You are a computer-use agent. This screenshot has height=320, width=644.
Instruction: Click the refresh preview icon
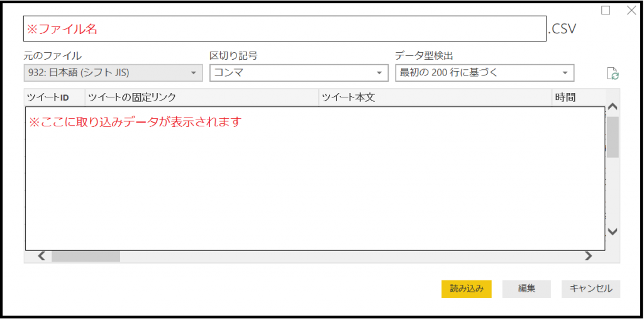coord(613,74)
